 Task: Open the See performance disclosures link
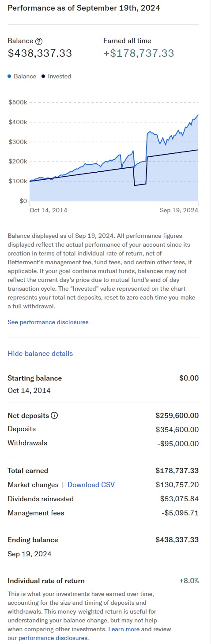pos(48,322)
